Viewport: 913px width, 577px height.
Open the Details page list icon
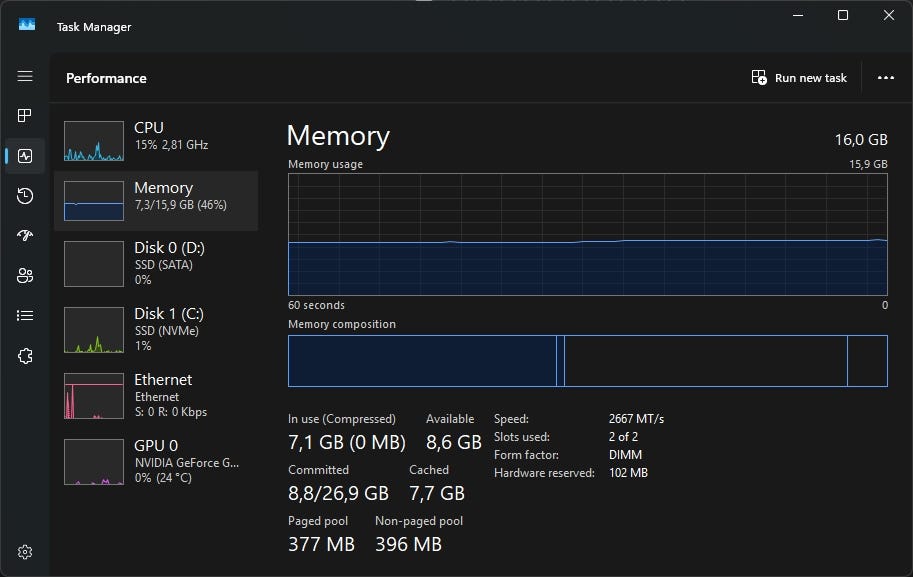pyautogui.click(x=25, y=316)
